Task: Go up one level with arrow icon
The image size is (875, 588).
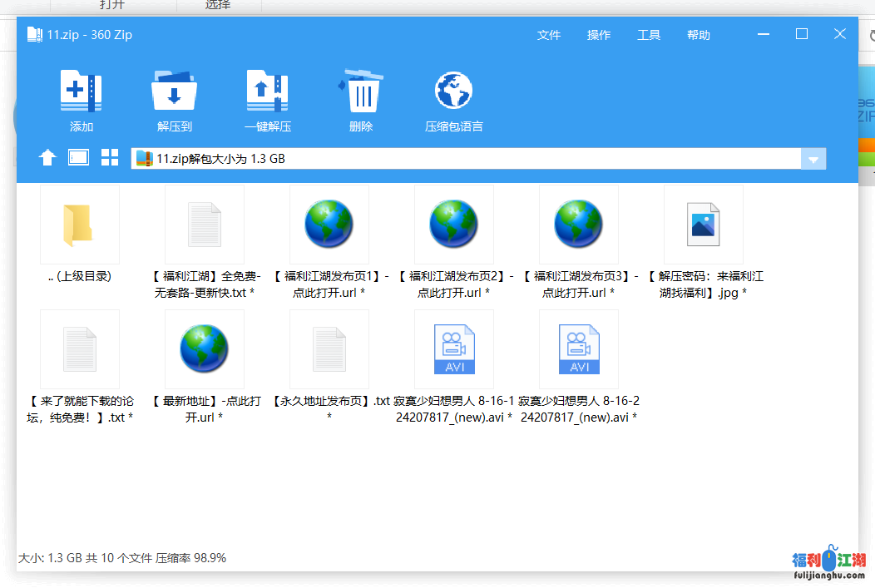Action: coord(47,158)
